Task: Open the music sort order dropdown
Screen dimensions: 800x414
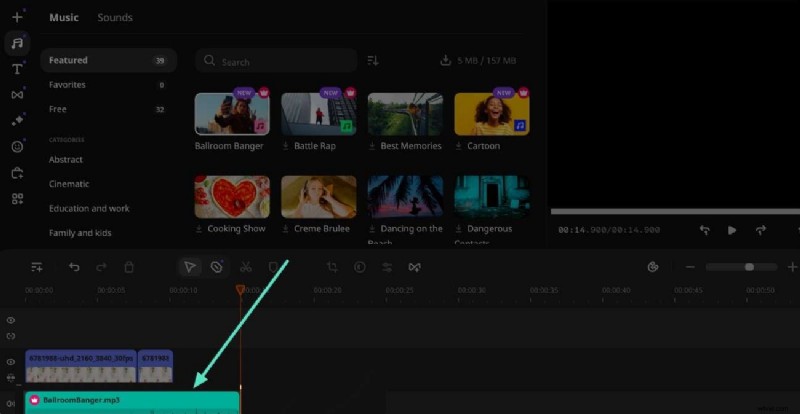Action: point(373,61)
